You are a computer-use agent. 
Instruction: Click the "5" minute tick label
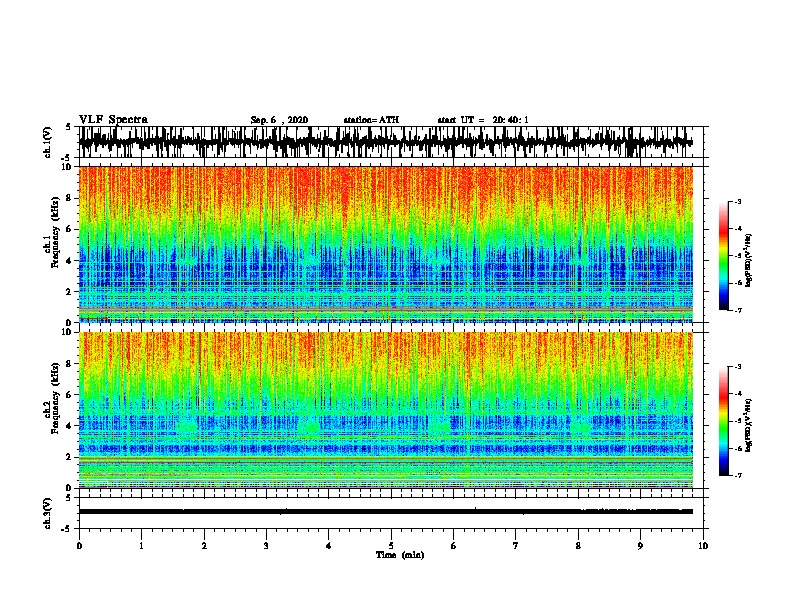point(391,546)
